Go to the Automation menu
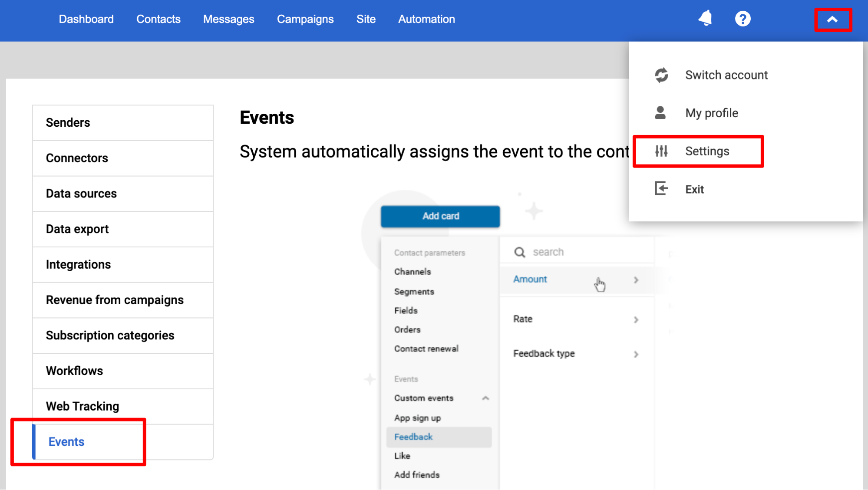The width and height of the screenshot is (868, 490). point(426,19)
